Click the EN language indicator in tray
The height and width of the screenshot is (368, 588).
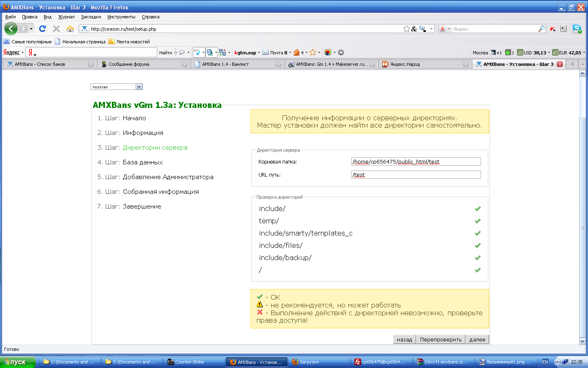click(545, 362)
